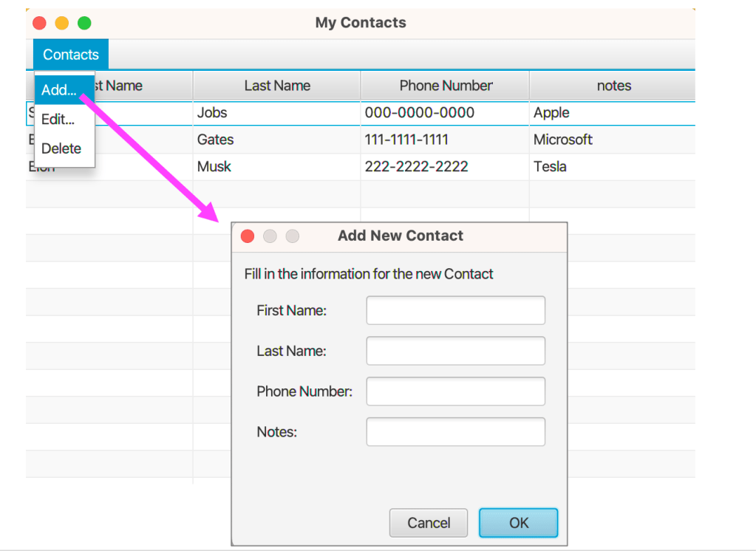Image resolution: width=756 pixels, height=551 pixels.
Task: Click the OK button in Add New Contact
Action: click(x=517, y=522)
